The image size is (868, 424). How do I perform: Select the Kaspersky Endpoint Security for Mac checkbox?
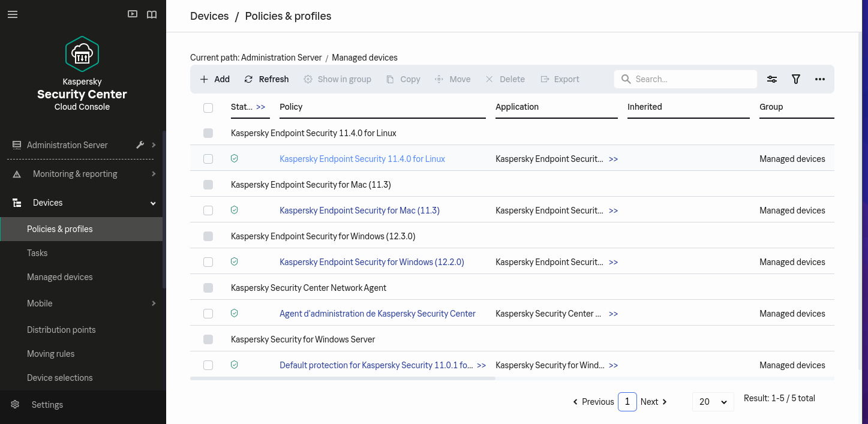(x=208, y=211)
